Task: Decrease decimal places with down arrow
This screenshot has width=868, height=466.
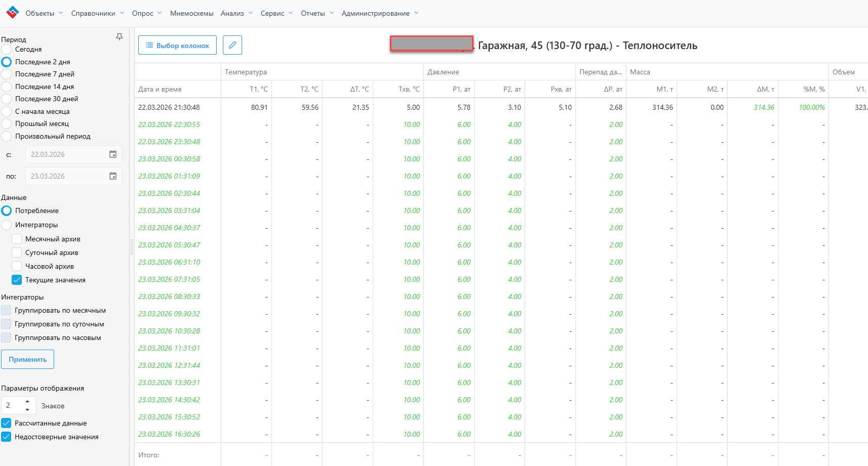Action: [x=27, y=409]
